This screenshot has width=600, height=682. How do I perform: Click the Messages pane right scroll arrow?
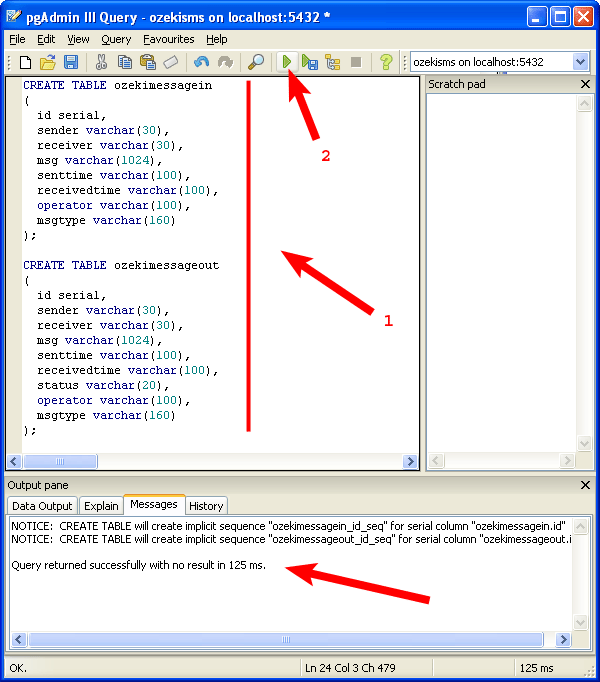click(563, 640)
